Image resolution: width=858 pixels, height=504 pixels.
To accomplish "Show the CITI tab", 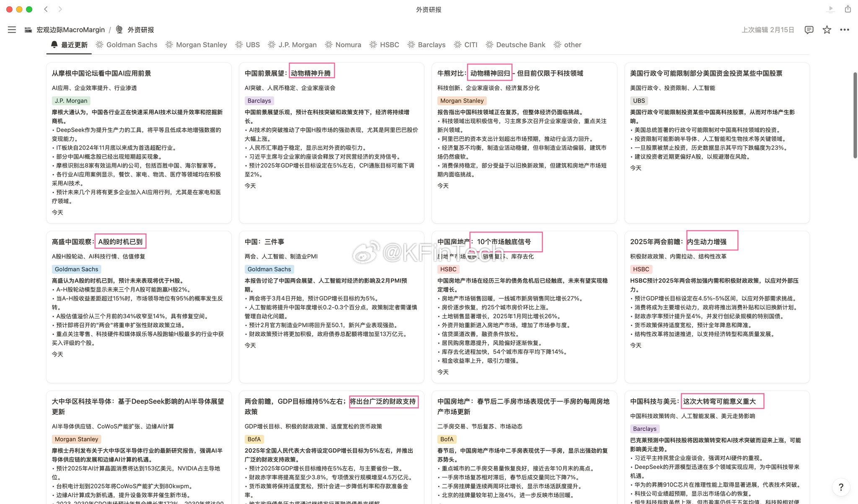I will [465, 45].
